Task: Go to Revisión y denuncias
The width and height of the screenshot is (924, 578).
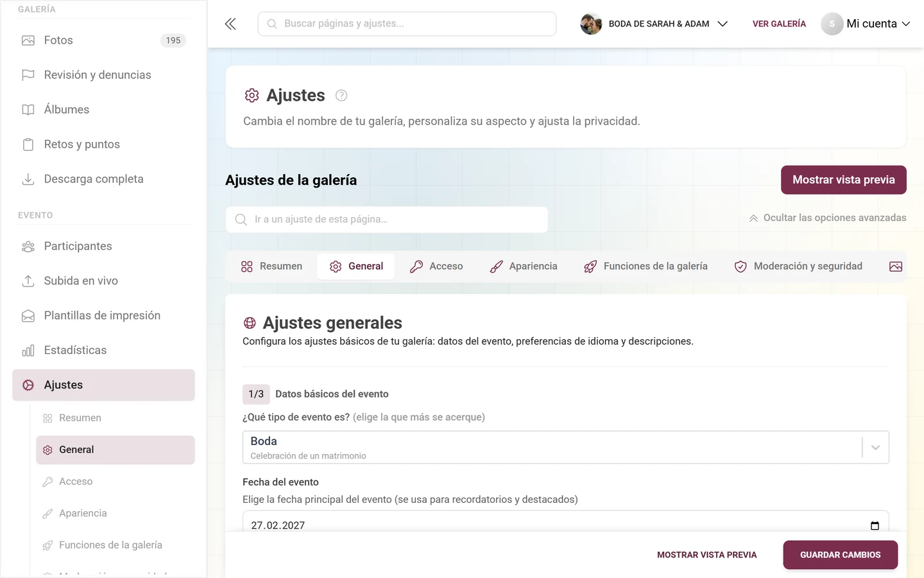Action: point(103,75)
